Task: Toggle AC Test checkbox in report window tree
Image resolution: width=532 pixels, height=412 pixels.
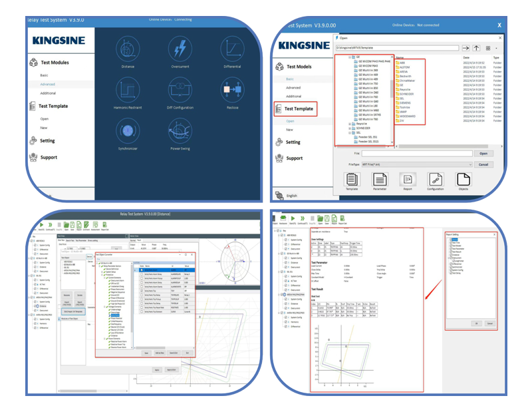Action: [x=286, y=281]
